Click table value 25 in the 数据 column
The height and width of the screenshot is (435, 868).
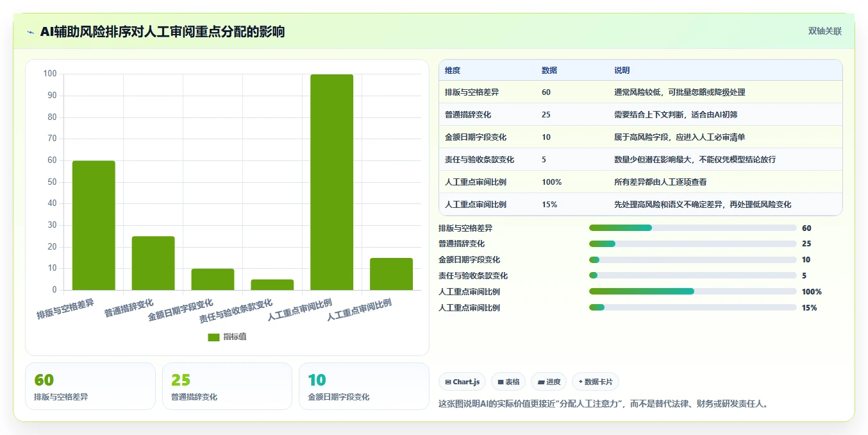(546, 115)
